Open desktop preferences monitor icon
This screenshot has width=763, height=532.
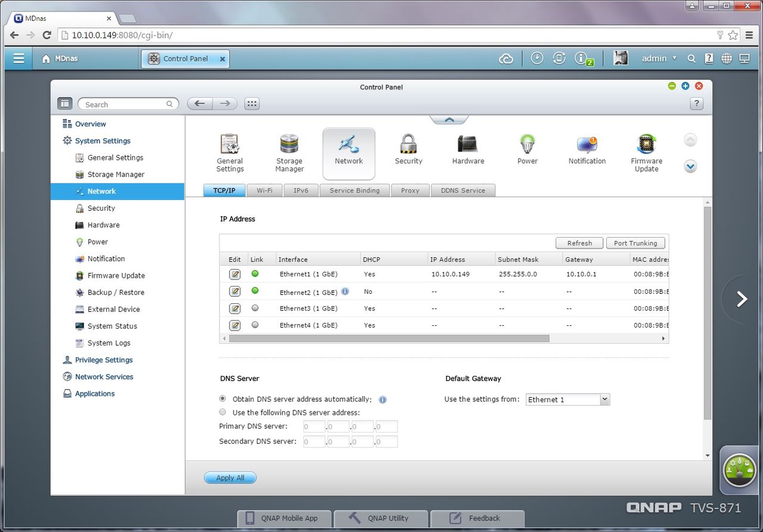[x=745, y=58]
